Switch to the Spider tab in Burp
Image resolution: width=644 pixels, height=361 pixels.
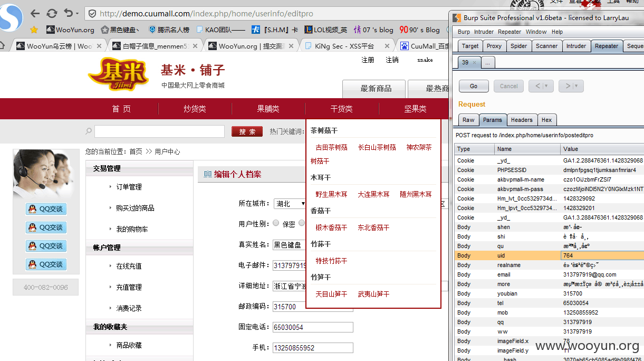tap(519, 46)
